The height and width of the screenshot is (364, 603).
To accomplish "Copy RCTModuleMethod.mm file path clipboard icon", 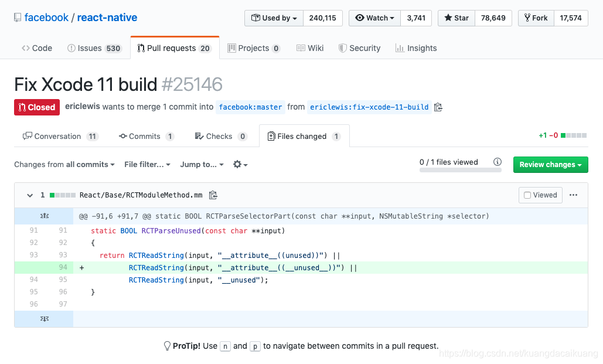I will coord(213,195).
